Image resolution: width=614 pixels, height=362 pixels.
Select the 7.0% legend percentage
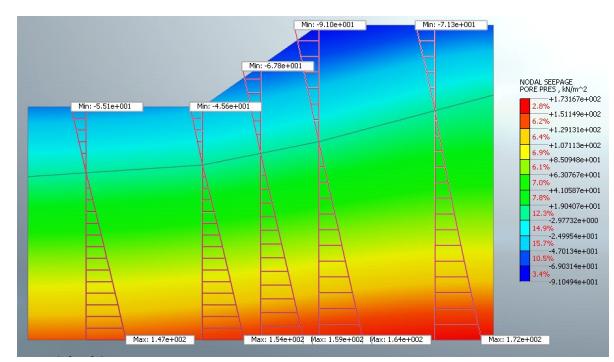(541, 183)
